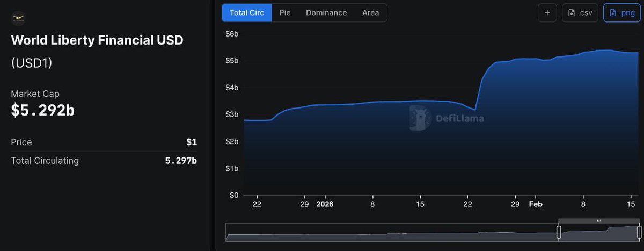Viewport: 644px width, 251px height.
Task: Click the $3b y-axis label
Action: click(x=231, y=114)
